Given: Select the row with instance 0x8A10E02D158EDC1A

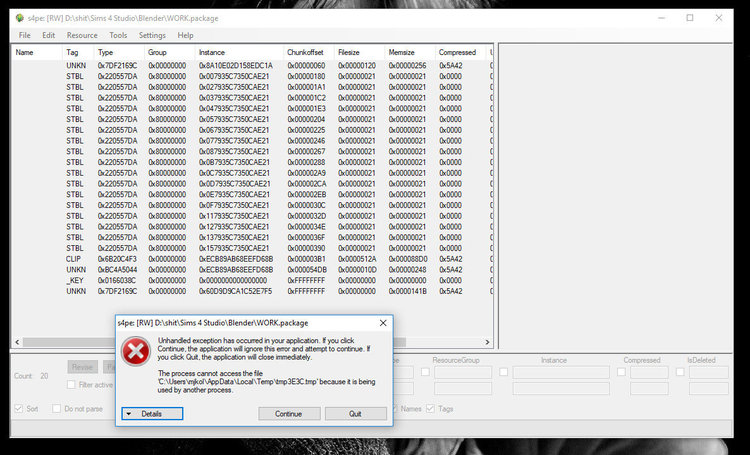Looking at the screenshot, I should coord(252,66).
